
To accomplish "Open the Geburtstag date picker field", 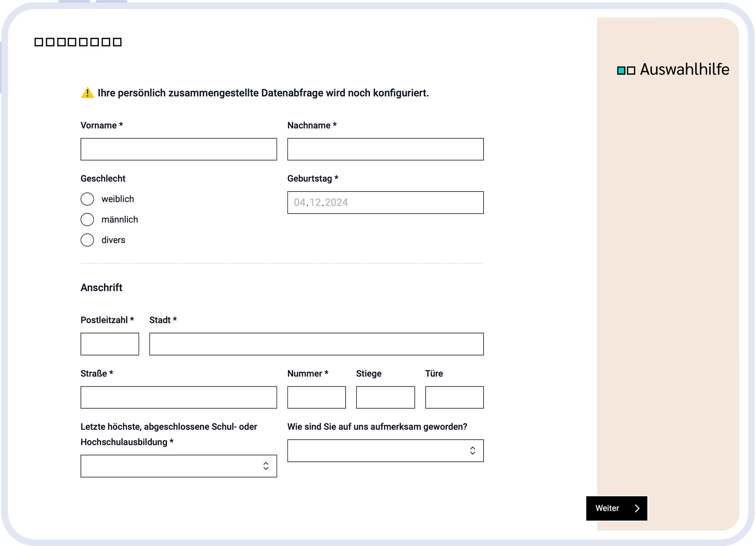I will pos(385,202).
